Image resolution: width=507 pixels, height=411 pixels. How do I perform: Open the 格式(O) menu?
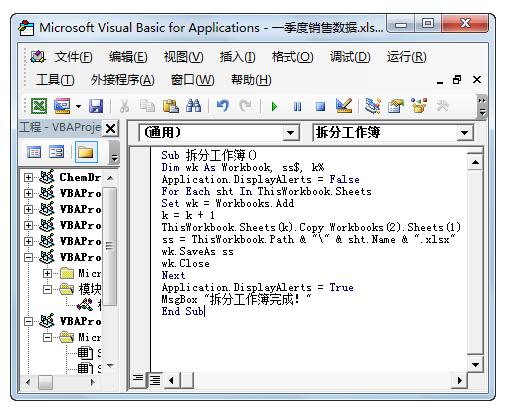[292, 57]
